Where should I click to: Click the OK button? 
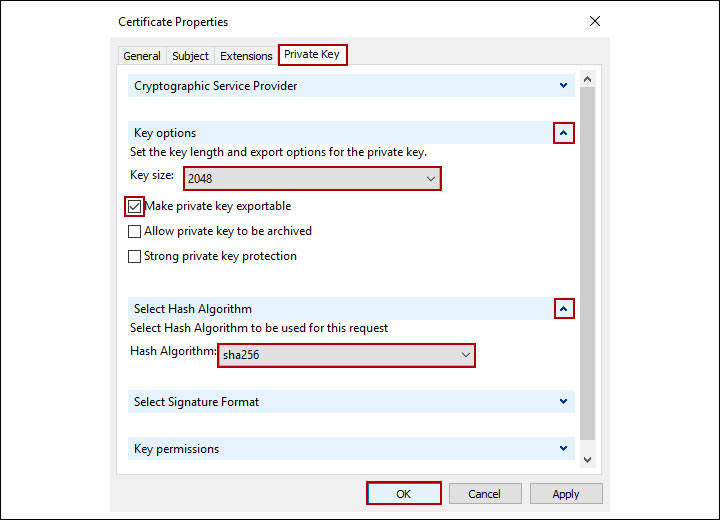pyautogui.click(x=403, y=494)
